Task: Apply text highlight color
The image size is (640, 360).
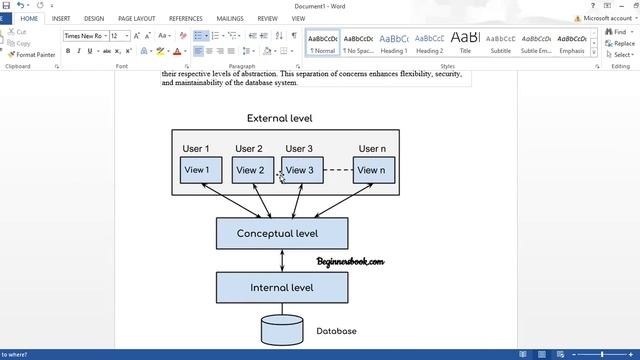Action: (160, 51)
